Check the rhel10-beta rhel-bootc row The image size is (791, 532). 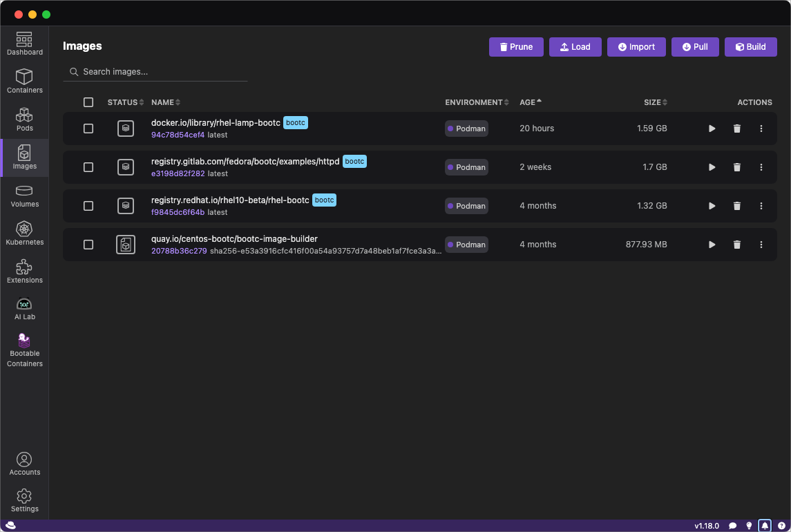tap(88, 206)
